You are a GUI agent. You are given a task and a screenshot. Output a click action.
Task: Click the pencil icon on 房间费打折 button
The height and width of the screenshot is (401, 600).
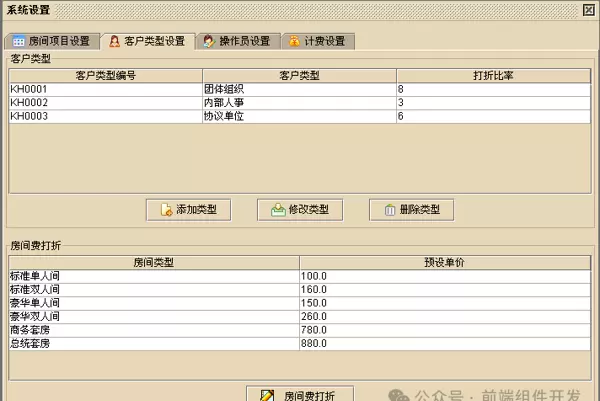(x=266, y=395)
